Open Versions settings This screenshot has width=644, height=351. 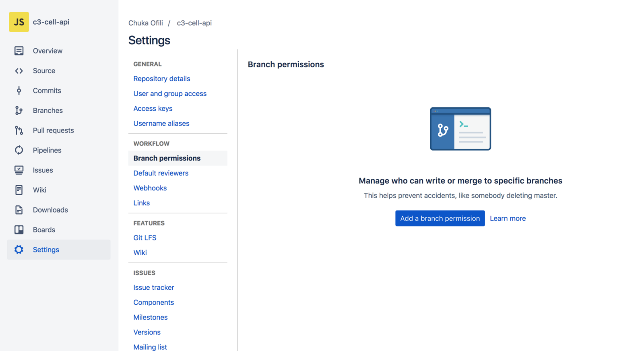point(147,332)
